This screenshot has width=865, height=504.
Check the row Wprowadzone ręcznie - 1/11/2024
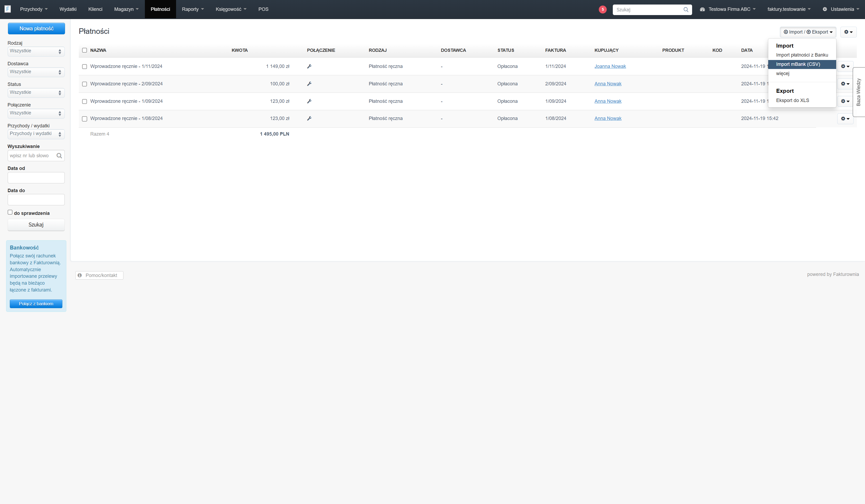click(84, 67)
